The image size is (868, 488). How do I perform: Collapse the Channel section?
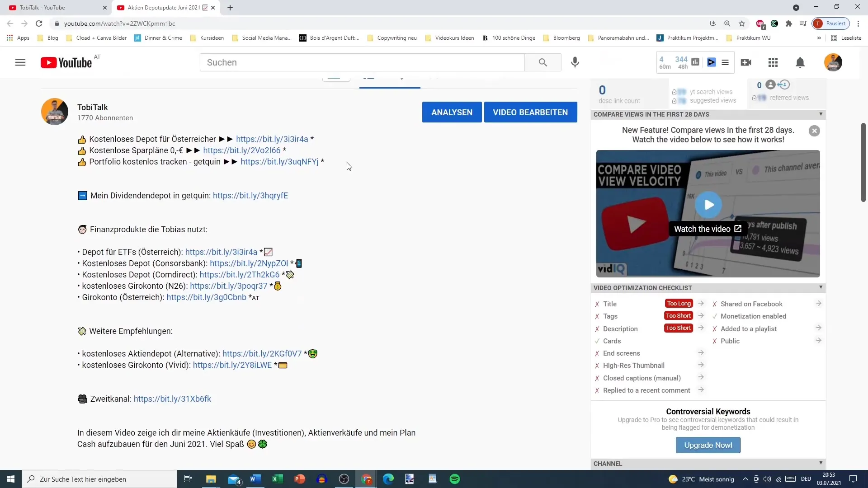click(x=821, y=463)
